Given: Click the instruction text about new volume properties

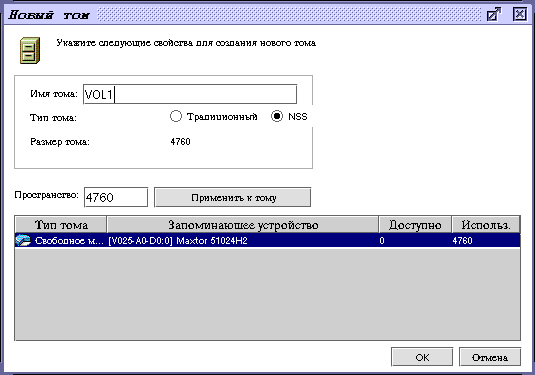Looking at the screenshot, I should [186, 43].
